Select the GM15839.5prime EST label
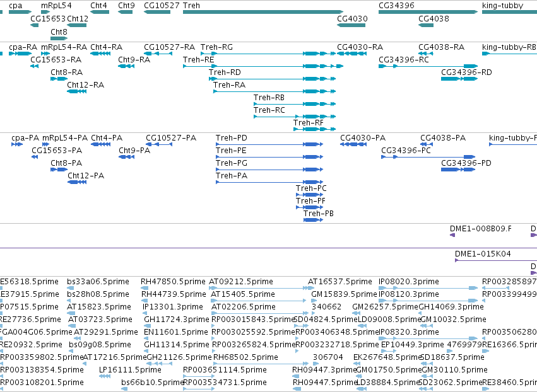 click(x=344, y=294)
